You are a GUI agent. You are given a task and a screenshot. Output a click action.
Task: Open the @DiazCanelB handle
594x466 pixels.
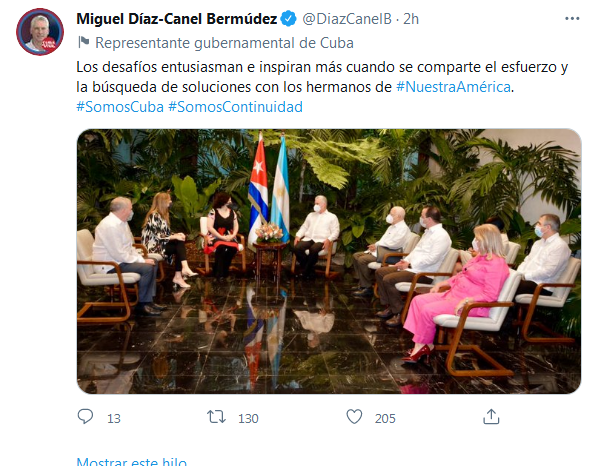[347, 19]
